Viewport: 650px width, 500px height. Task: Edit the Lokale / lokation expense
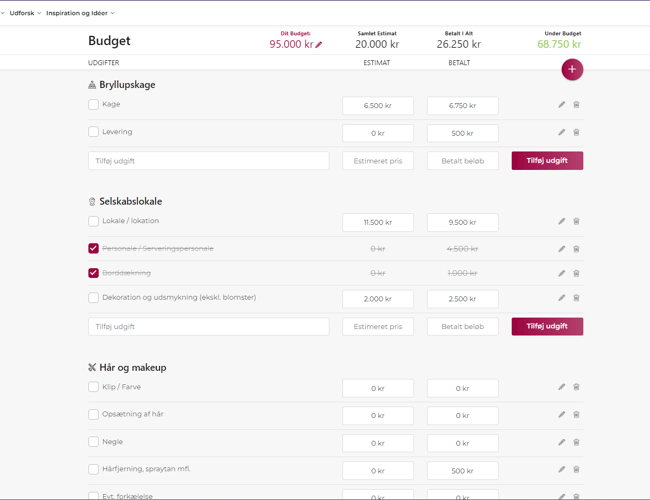point(561,222)
